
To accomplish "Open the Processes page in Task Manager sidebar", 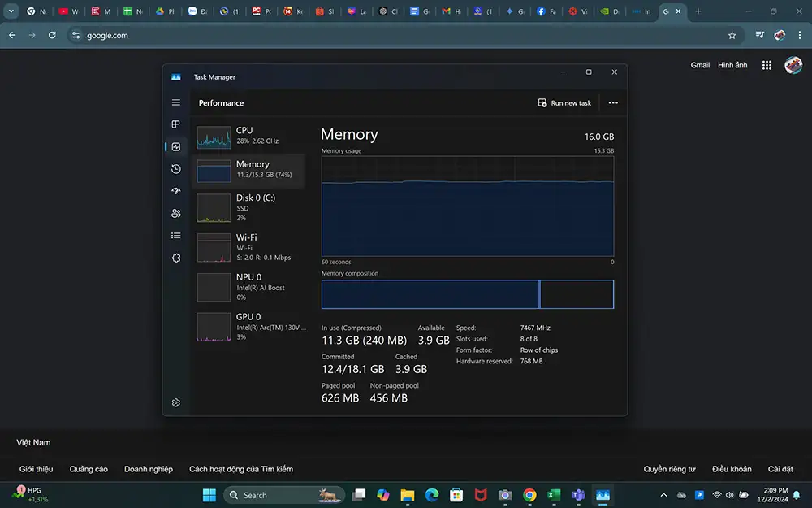I will (175, 124).
